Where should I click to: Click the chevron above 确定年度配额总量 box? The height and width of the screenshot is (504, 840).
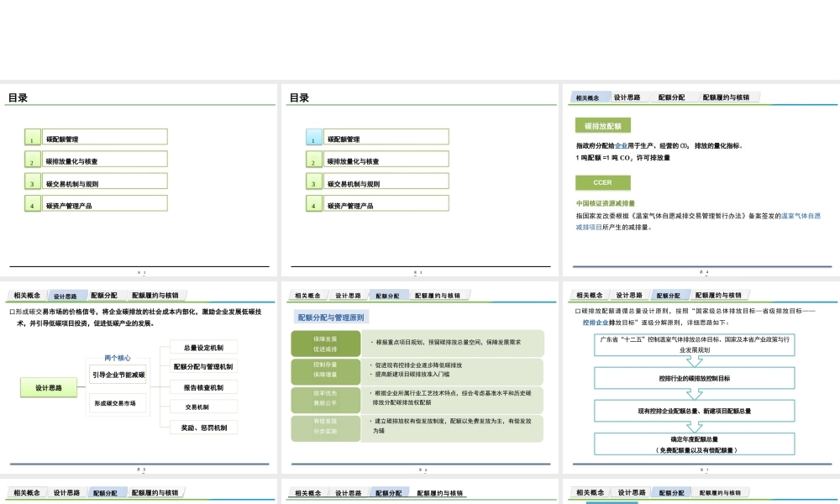coord(694,427)
